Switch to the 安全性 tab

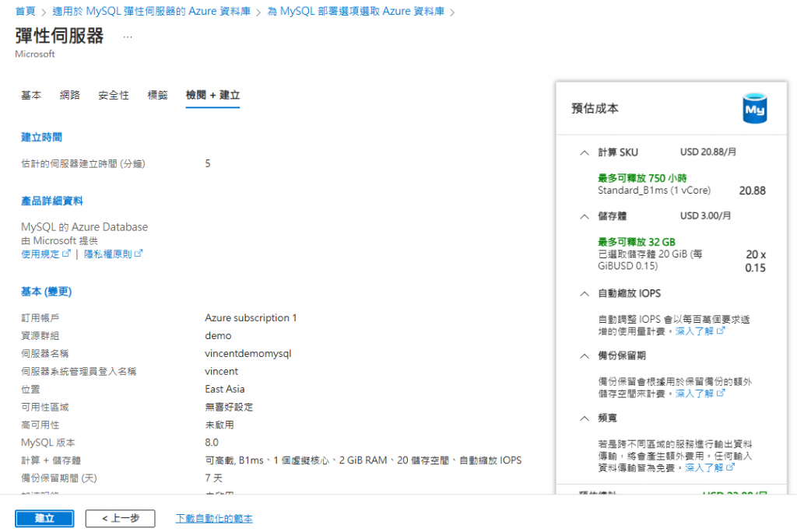click(114, 95)
